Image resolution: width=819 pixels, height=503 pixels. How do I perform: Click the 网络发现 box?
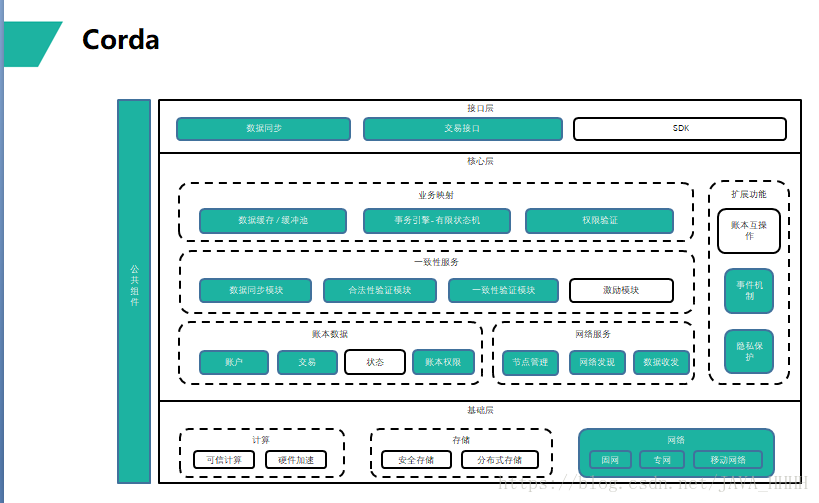coord(597,362)
